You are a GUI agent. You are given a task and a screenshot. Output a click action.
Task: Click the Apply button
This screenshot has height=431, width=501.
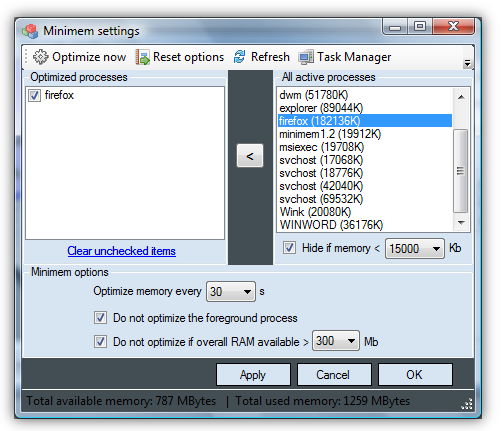[x=253, y=375]
